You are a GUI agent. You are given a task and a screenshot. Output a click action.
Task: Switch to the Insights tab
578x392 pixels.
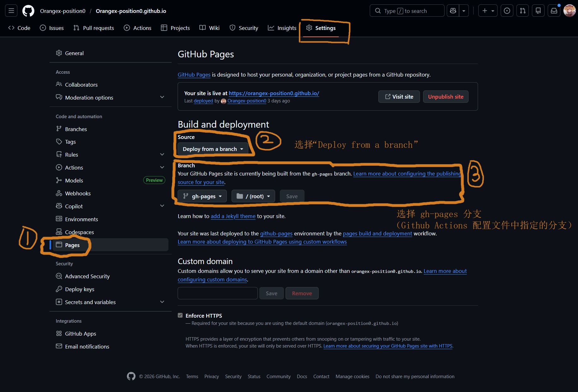coord(282,28)
